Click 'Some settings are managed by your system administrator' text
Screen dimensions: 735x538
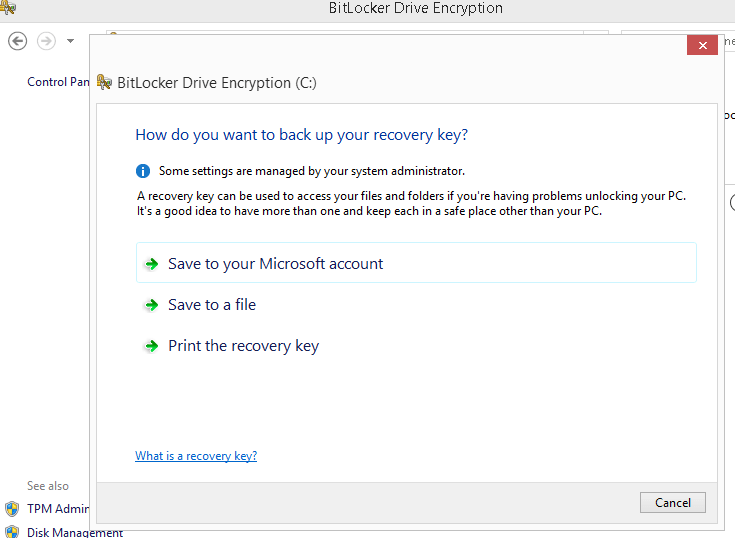pos(312,171)
